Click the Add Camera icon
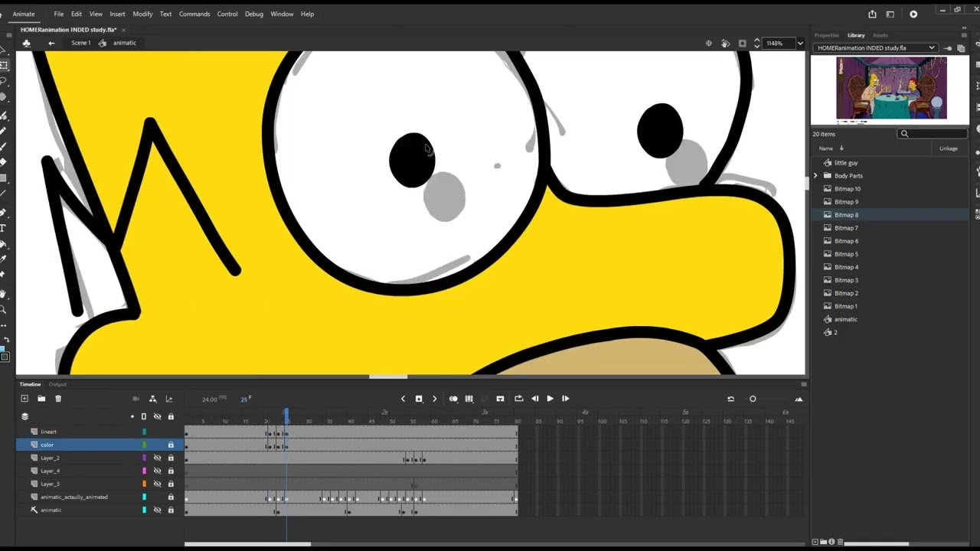This screenshot has height=551, width=980. [x=136, y=399]
